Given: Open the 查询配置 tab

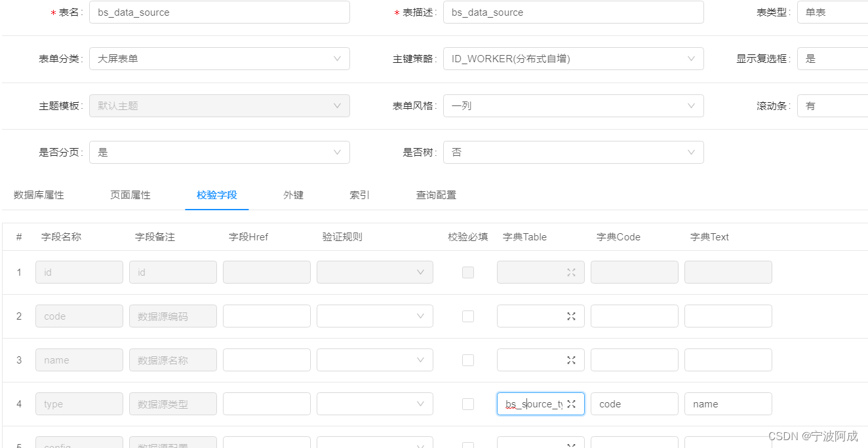Looking at the screenshot, I should click(x=436, y=195).
